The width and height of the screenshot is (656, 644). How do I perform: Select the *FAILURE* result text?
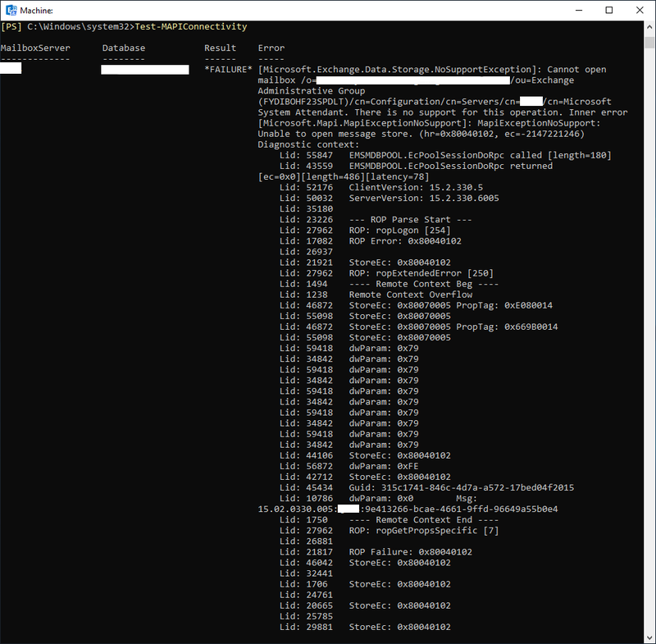pos(230,69)
